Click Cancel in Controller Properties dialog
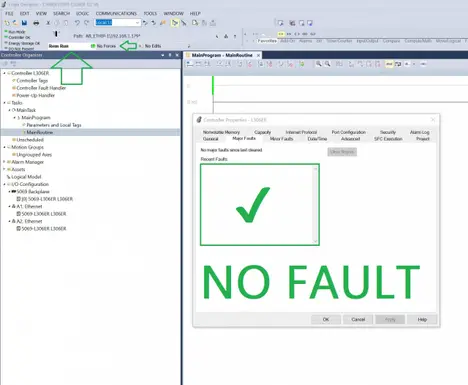 358,319
